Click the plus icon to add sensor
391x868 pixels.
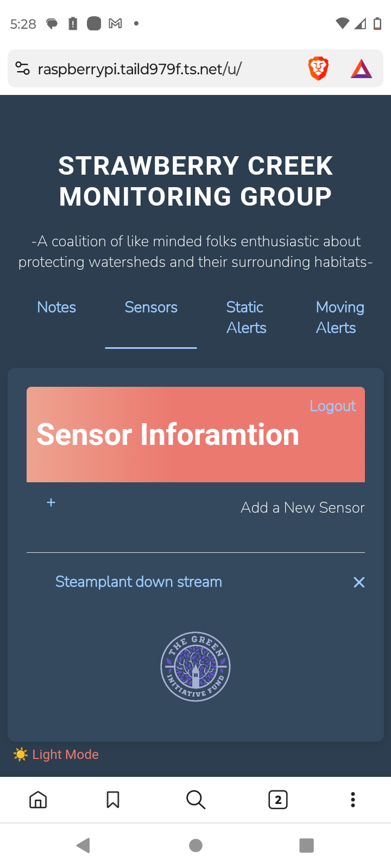(x=51, y=502)
